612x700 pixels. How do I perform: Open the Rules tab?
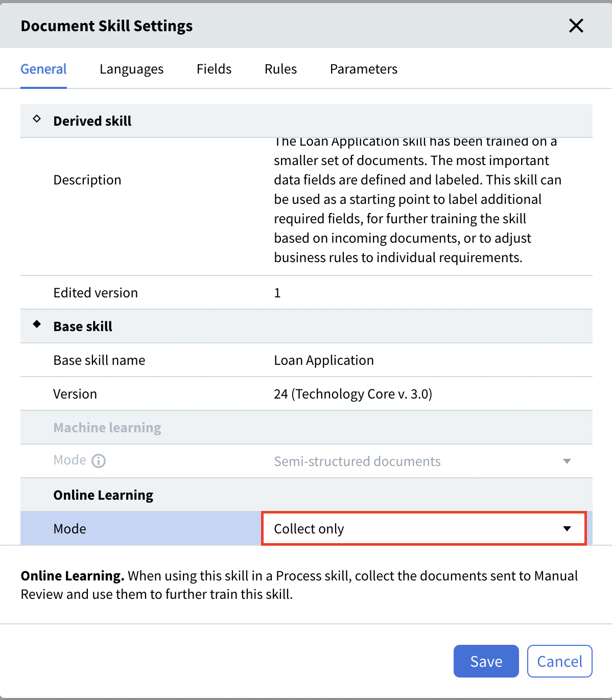click(280, 69)
